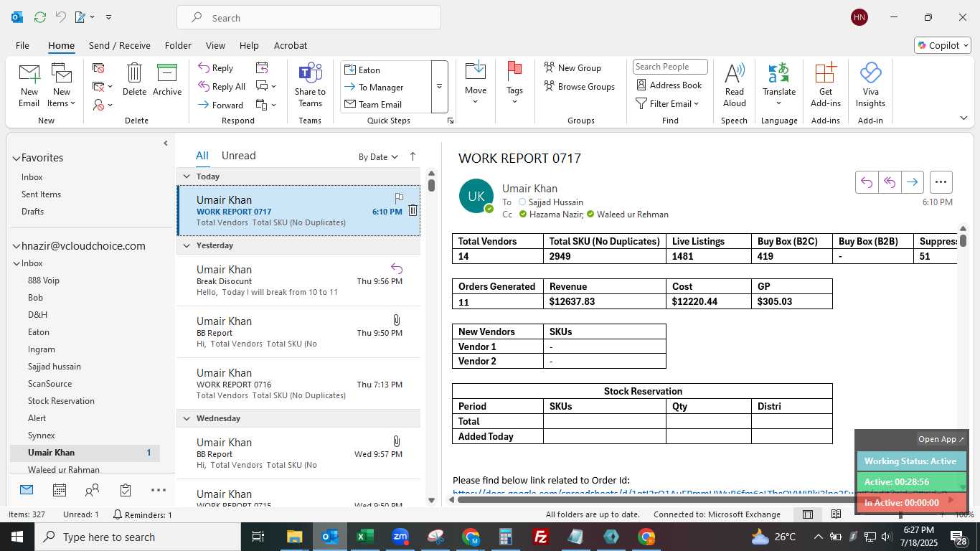980x551 pixels.
Task: Open the Break Disocunt email
Action: [x=298, y=281]
